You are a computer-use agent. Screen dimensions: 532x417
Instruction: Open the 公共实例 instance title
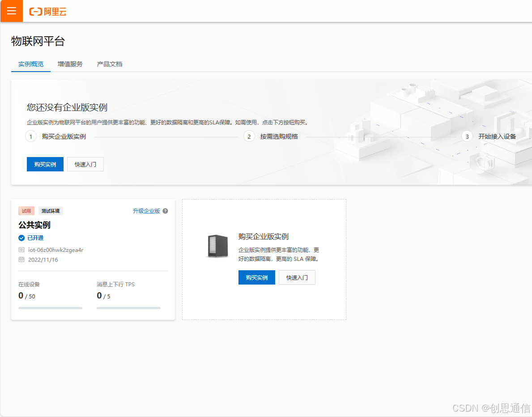34,225
